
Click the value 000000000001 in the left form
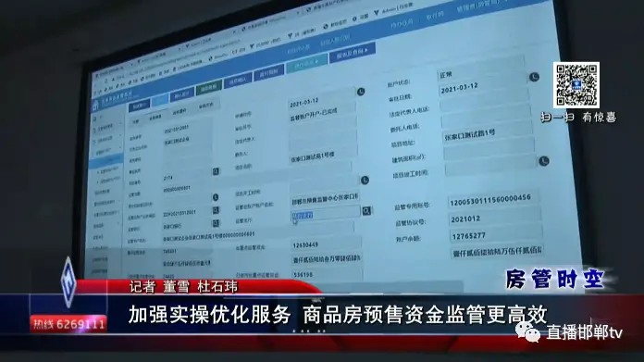177,189
